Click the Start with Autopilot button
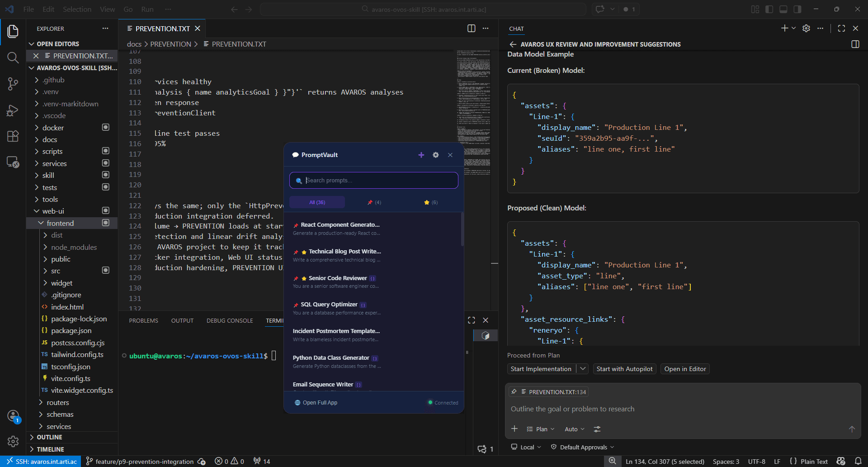868x467 pixels. click(624, 369)
